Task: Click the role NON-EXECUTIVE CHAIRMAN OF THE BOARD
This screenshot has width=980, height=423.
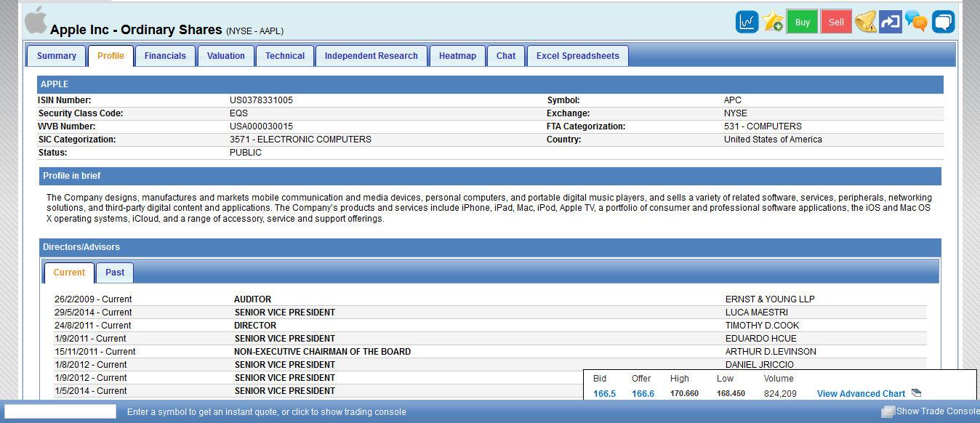Action: pyautogui.click(x=322, y=352)
